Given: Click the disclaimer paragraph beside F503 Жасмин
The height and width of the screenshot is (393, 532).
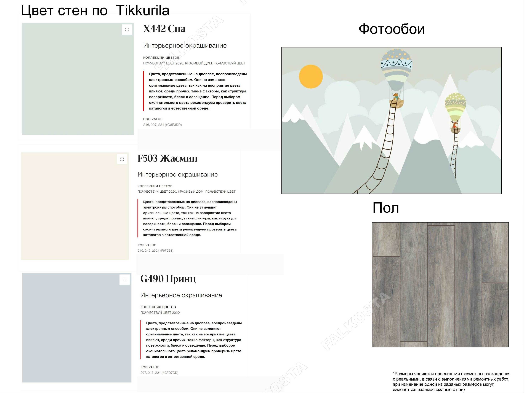Looking at the screenshot, I should tap(190, 218).
